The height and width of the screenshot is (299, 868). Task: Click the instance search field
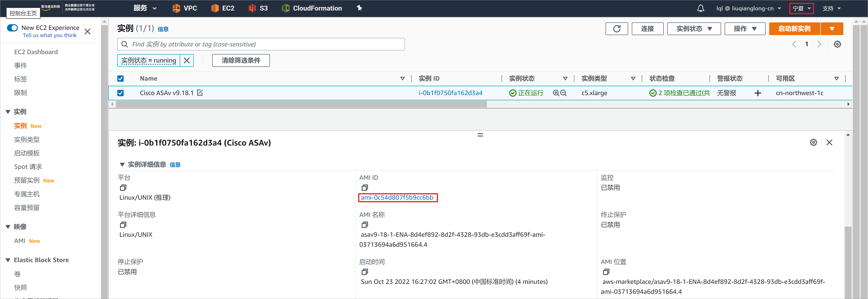[x=261, y=44]
